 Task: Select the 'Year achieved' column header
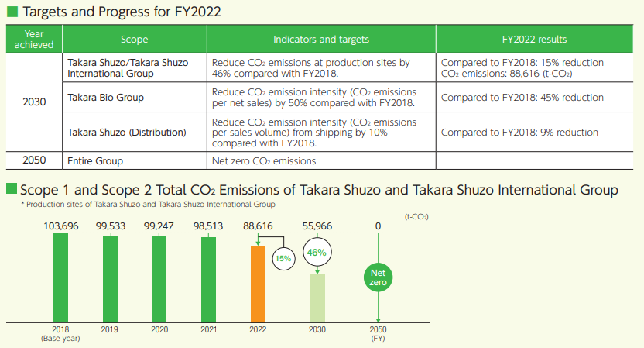pos(34,39)
